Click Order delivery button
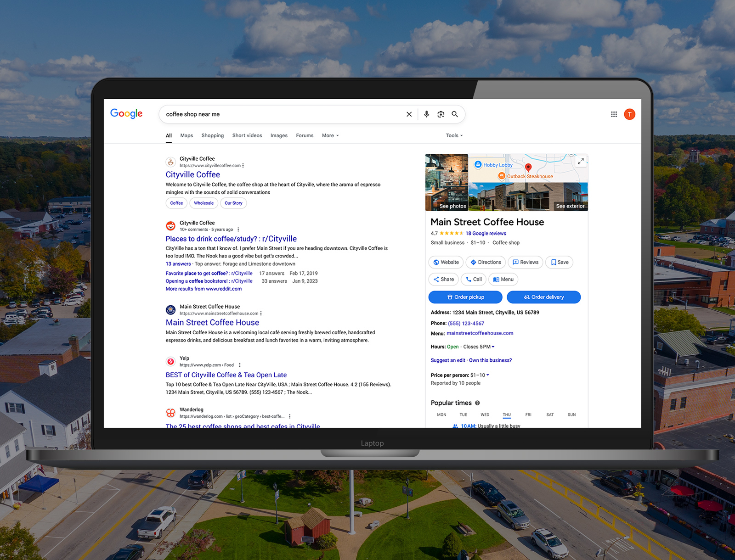Image resolution: width=735 pixels, height=560 pixels. [x=544, y=297]
